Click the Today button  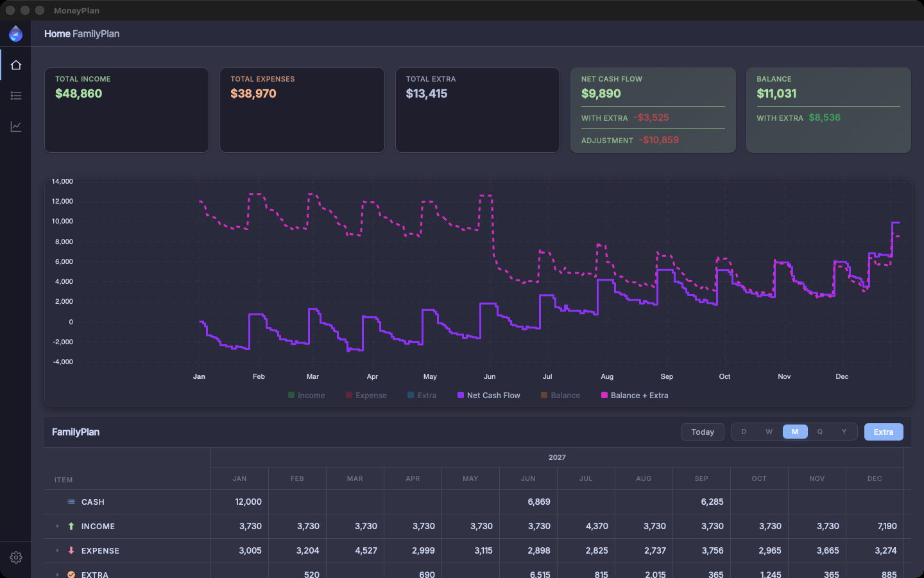pyautogui.click(x=703, y=432)
